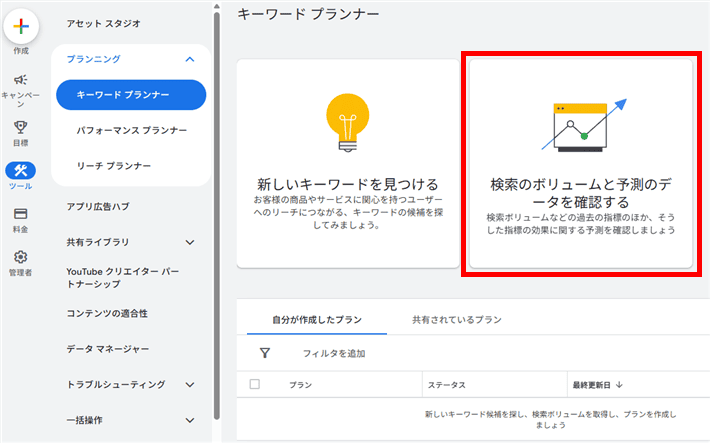Click フィルタを追加 field
The image size is (710, 443).
(x=334, y=353)
